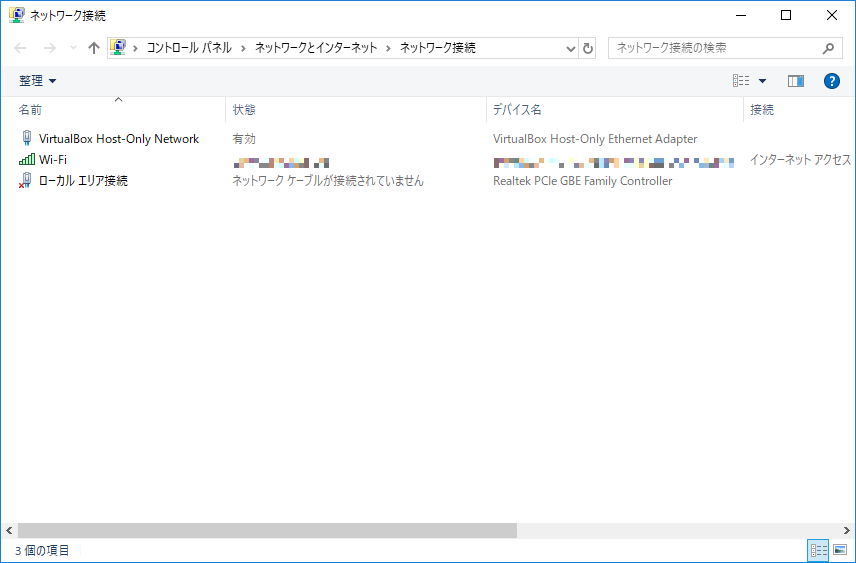Sort by the デバイス名 column header
This screenshot has height=563, width=856.
click(x=517, y=110)
